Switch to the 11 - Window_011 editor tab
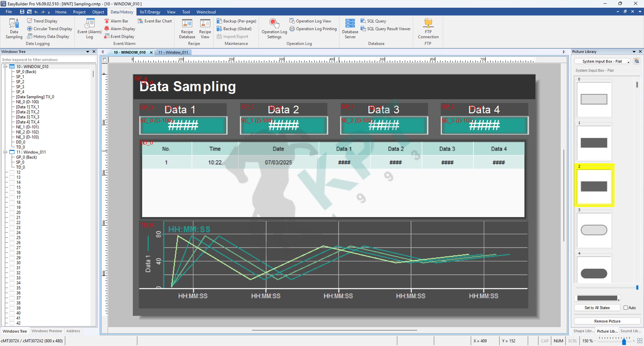 [173, 52]
